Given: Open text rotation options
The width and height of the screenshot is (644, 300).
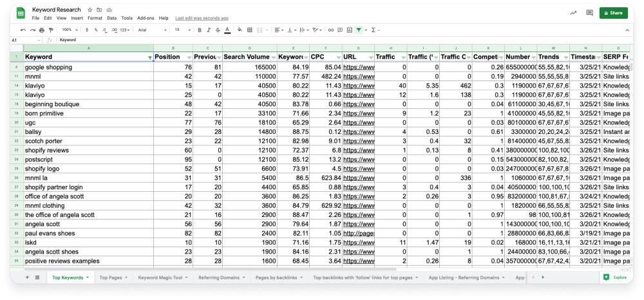Looking at the screenshot, I should coord(316,30).
